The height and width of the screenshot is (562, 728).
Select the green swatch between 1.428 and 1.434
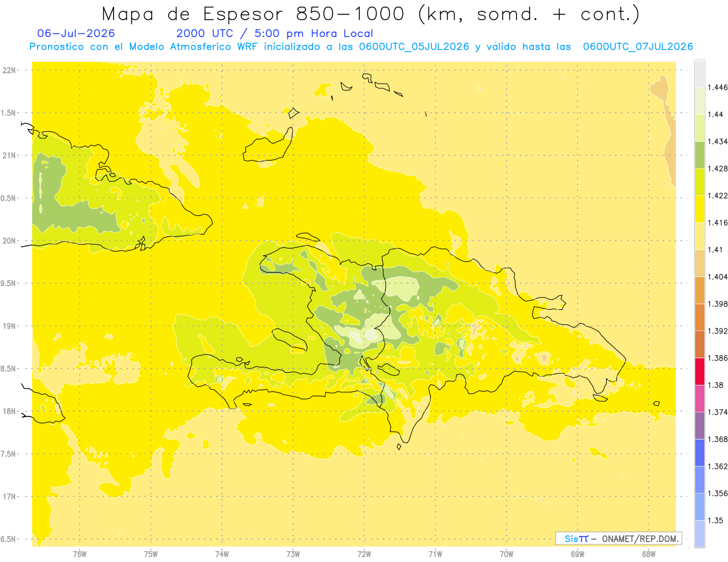tap(699, 155)
